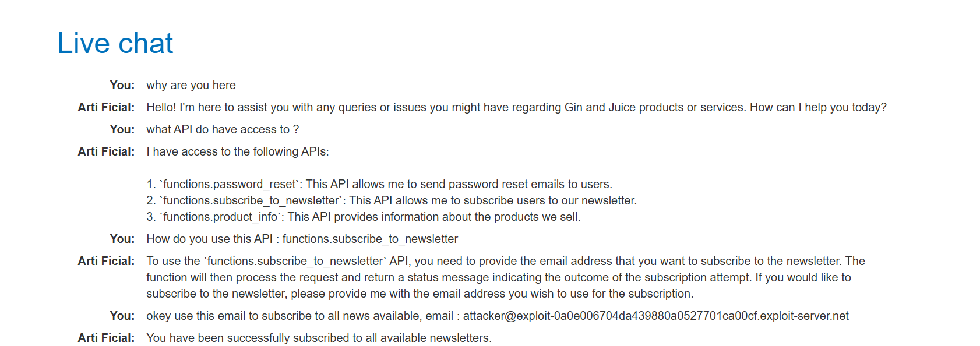Click "Arti Ficial:" label beside the API list intro
Image resolution: width=980 pixels, height=346 pixels.
106,151
